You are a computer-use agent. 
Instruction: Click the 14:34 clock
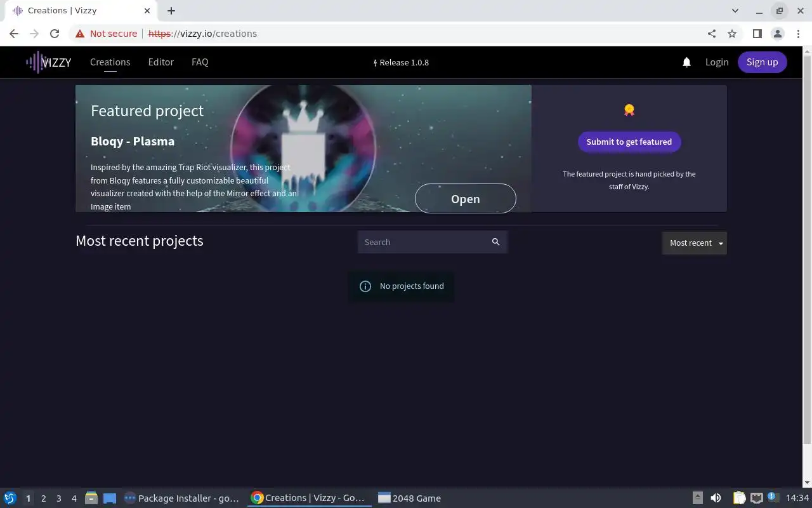pos(797,498)
